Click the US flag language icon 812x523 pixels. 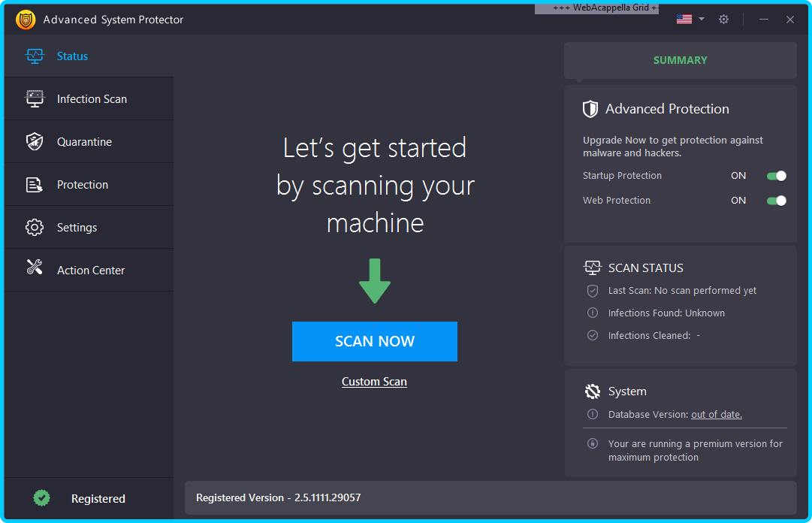click(x=684, y=19)
